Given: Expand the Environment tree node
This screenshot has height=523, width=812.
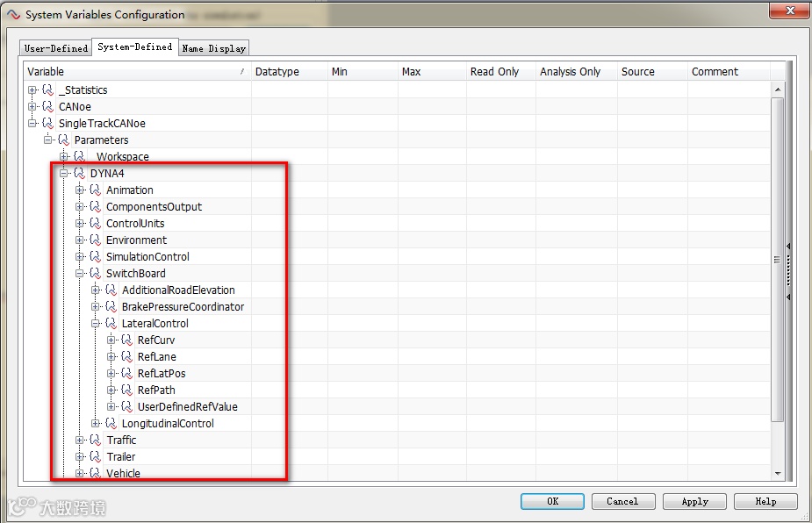Looking at the screenshot, I should [80, 240].
